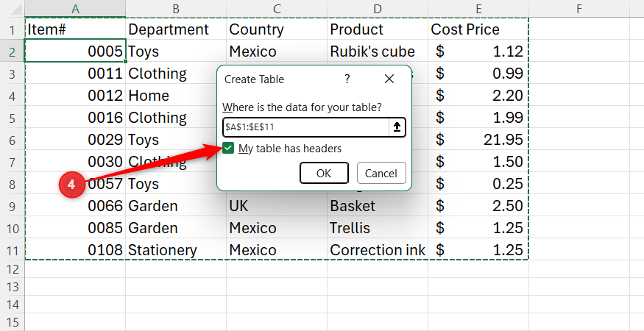Select cell containing 0005
Viewport: 644px width, 331px height.
pos(75,51)
